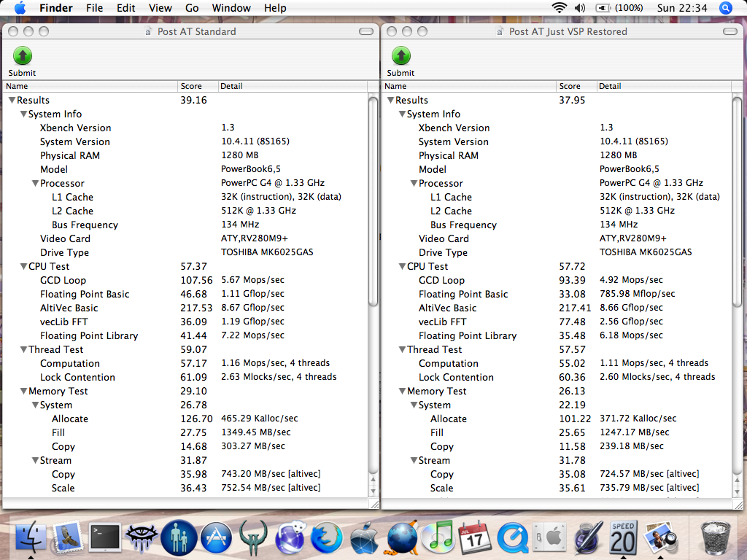This screenshot has width=747, height=560.
Task: Launch Terminal from the Dock
Action: point(105,537)
